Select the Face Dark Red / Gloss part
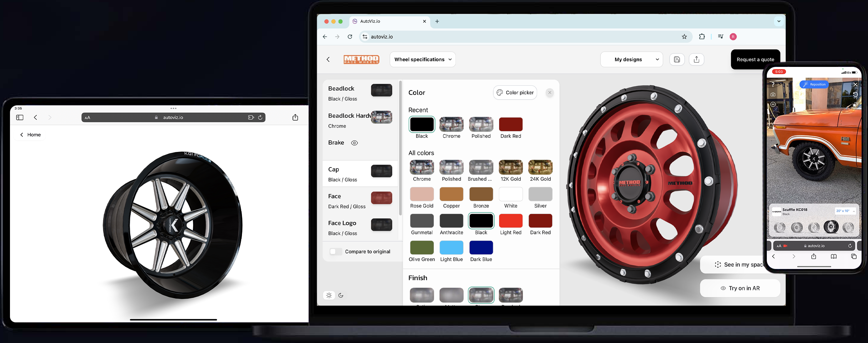This screenshot has height=343, width=868. tap(360, 201)
